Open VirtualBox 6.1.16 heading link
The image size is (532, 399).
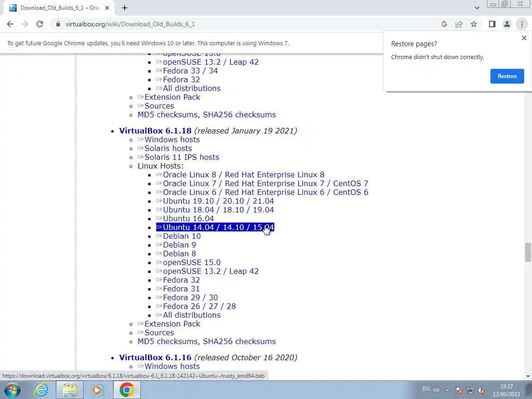click(x=155, y=357)
